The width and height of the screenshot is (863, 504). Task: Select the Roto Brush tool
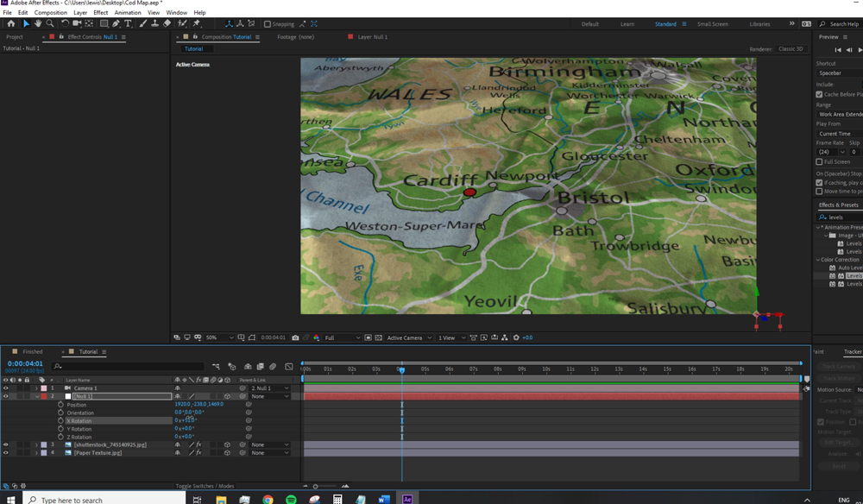pyautogui.click(x=182, y=23)
